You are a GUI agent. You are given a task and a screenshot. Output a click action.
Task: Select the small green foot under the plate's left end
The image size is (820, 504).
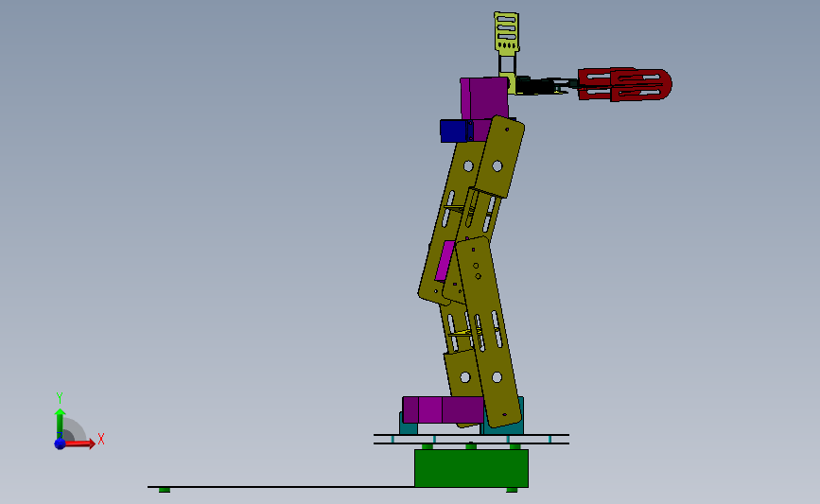coord(165,490)
